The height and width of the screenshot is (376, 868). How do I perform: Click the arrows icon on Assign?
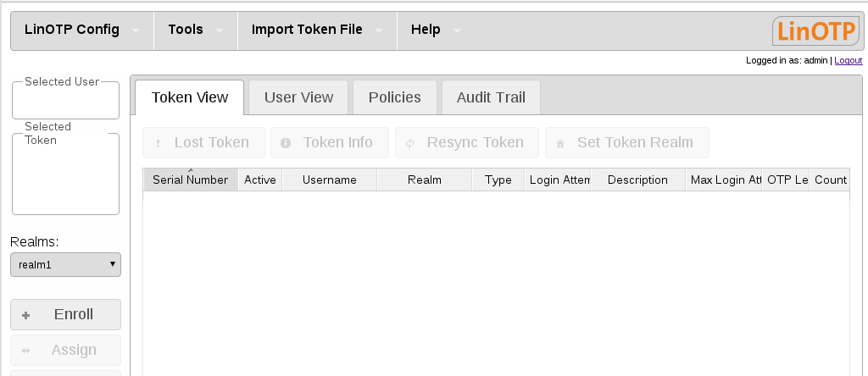click(x=25, y=351)
